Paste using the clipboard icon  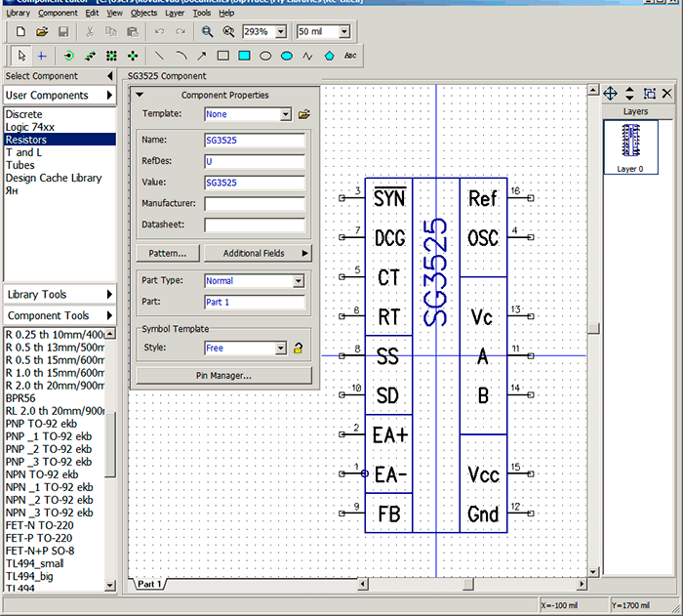click(133, 32)
